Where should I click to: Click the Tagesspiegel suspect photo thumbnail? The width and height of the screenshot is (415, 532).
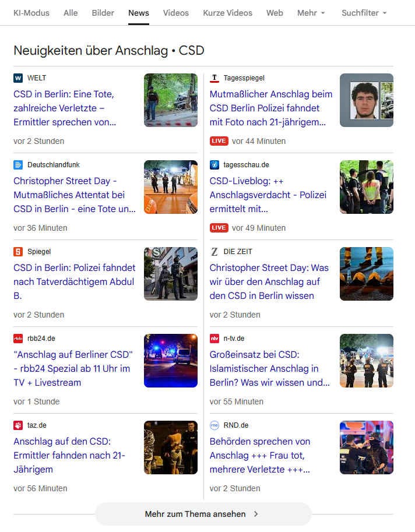click(367, 100)
